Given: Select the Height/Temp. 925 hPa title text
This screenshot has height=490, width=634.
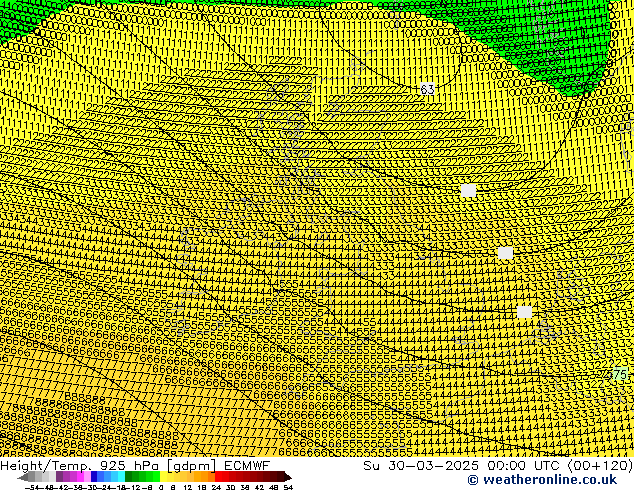Looking at the screenshot, I should point(80,466).
